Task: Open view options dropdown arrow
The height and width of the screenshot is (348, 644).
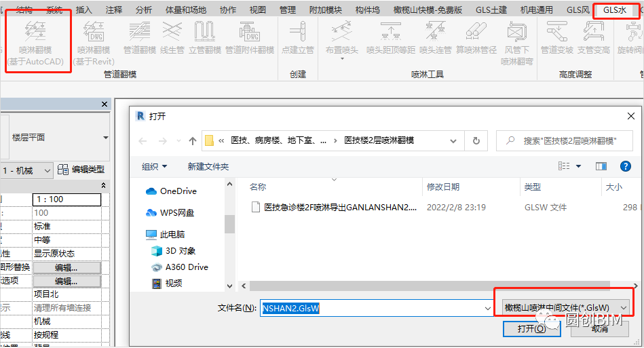Action: (578, 166)
